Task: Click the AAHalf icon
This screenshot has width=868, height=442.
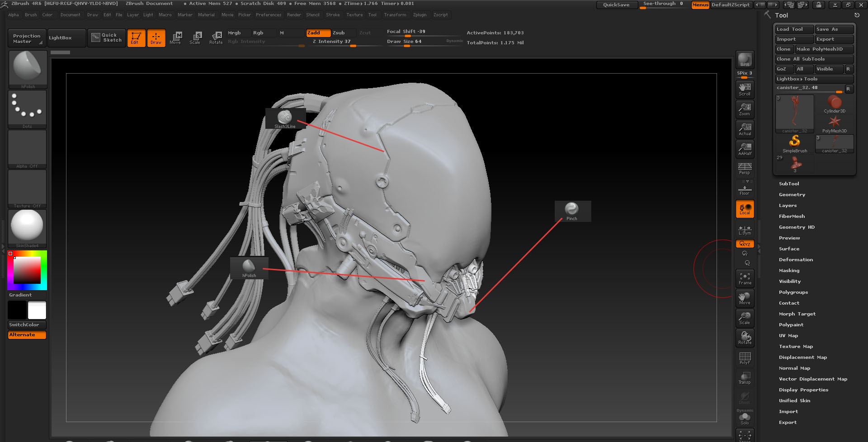Action: point(745,149)
